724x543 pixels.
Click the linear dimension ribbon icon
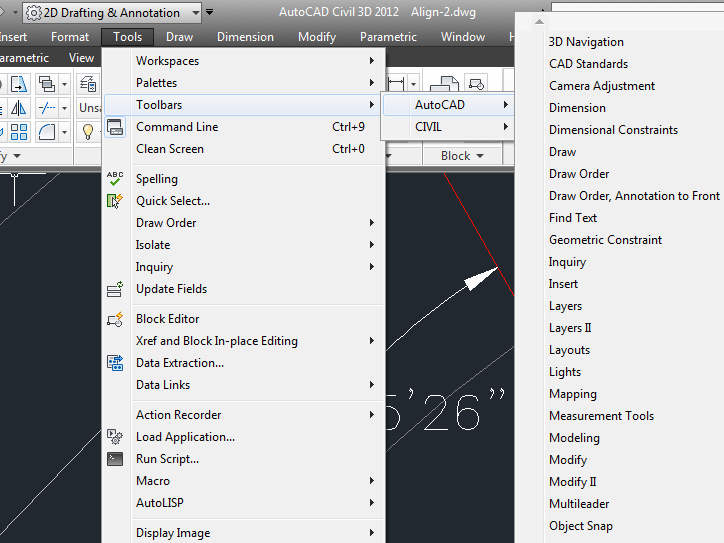tap(396, 84)
